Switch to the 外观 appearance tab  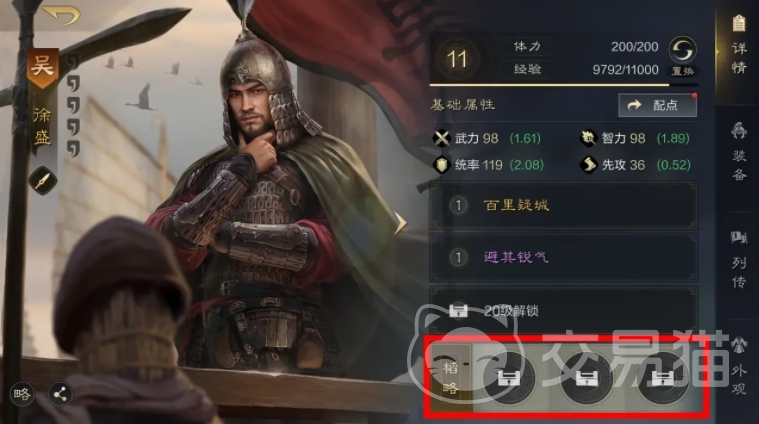738,366
